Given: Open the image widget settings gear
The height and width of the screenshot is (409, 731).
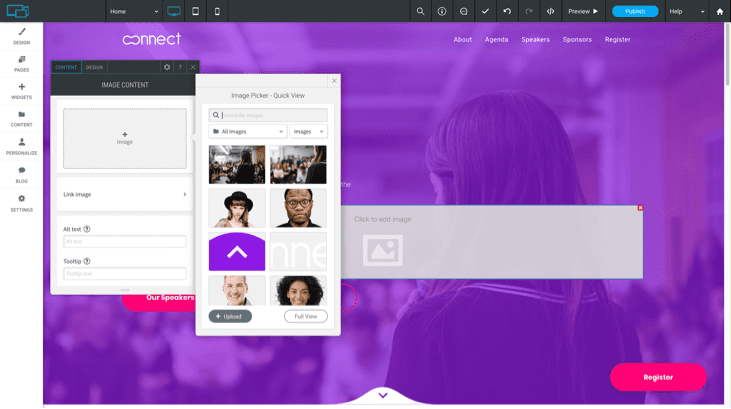Looking at the screenshot, I should [x=167, y=67].
